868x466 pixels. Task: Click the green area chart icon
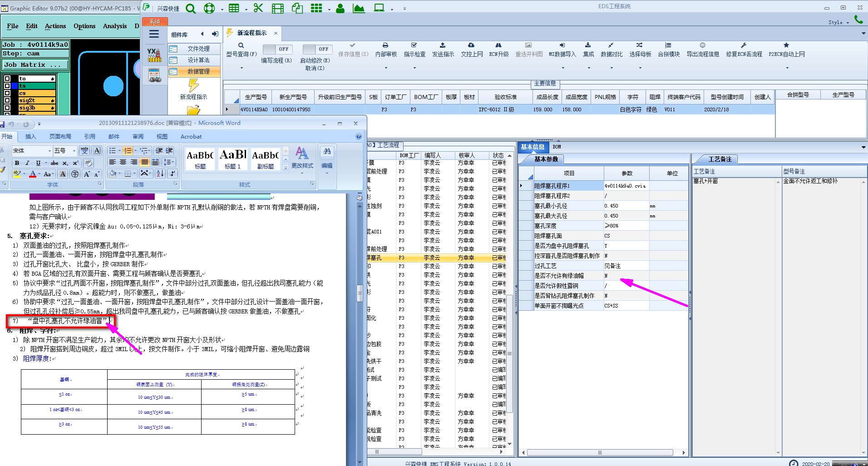(359, 8)
